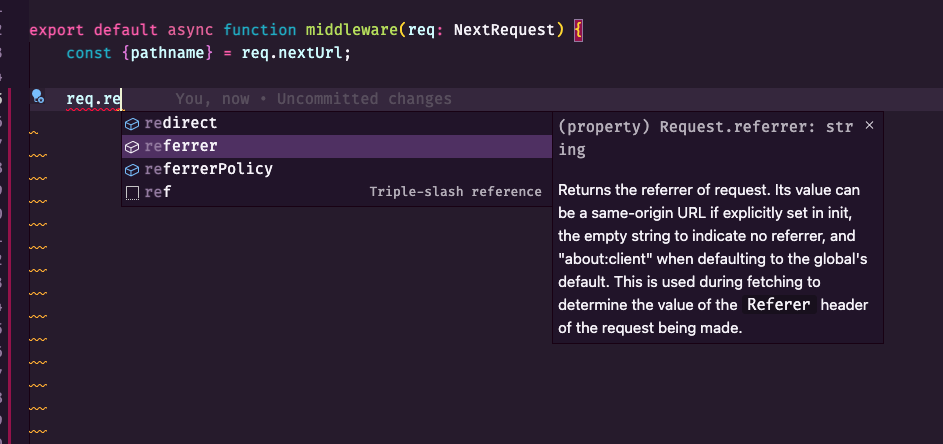943x444 pixels.
Task: Click the cube icon beside redirect
Action: pyautogui.click(x=132, y=123)
